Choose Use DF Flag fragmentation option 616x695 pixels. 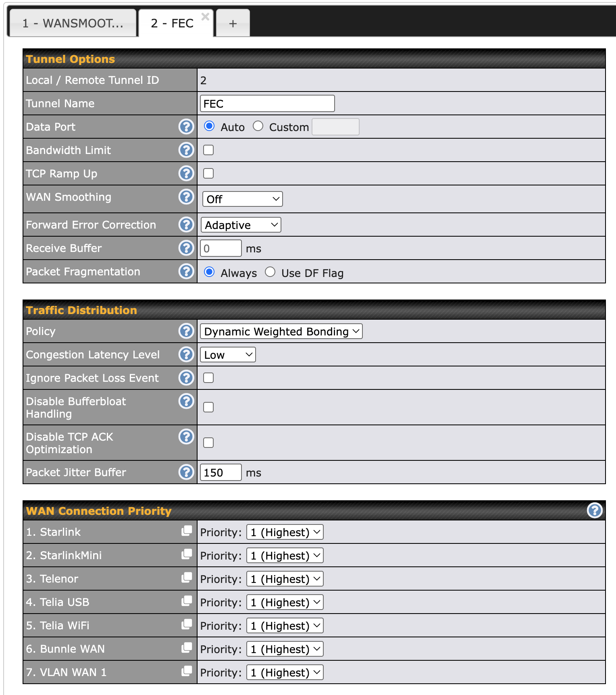click(x=270, y=272)
